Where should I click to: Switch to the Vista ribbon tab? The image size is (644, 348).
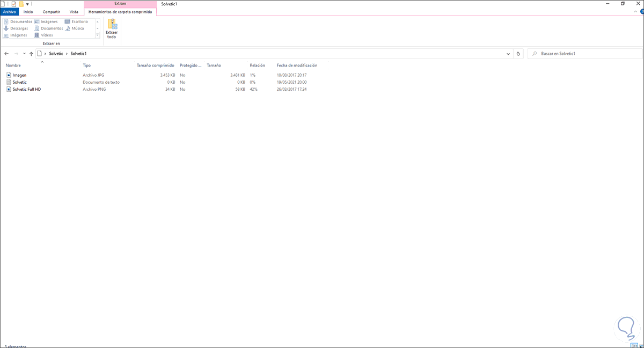pyautogui.click(x=74, y=11)
